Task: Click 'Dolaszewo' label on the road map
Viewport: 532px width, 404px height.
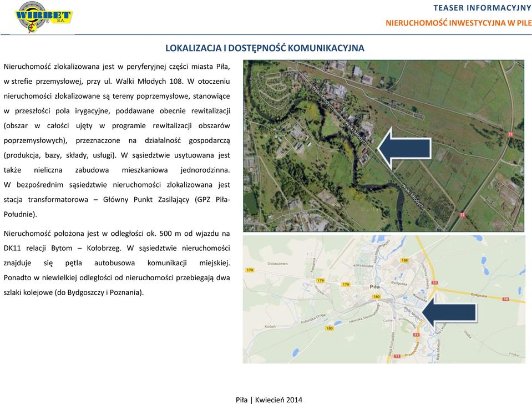Action: (x=277, y=264)
